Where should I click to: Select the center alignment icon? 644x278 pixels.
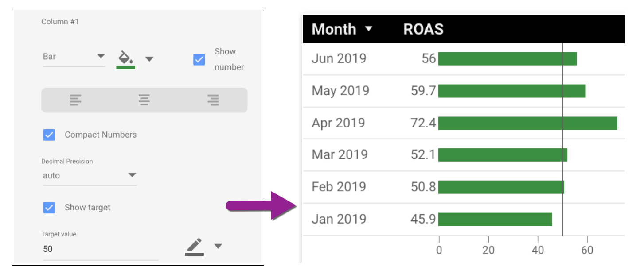144,100
